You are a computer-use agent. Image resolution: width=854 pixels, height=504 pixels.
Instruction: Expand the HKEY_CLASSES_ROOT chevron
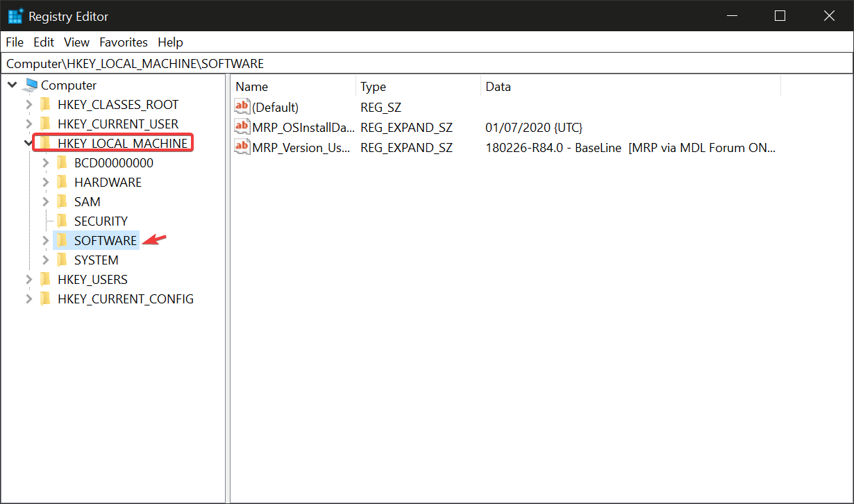28,105
